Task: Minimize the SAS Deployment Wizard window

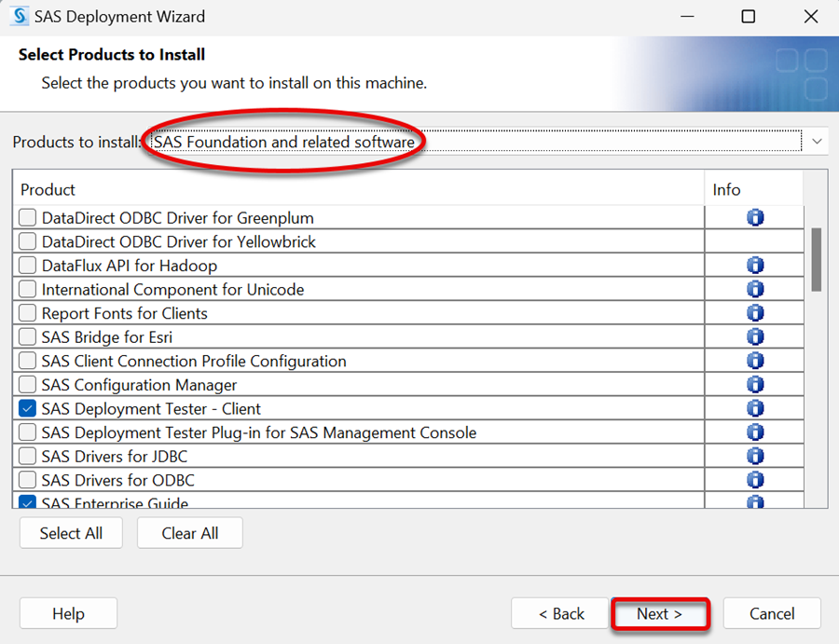Action: 688,17
